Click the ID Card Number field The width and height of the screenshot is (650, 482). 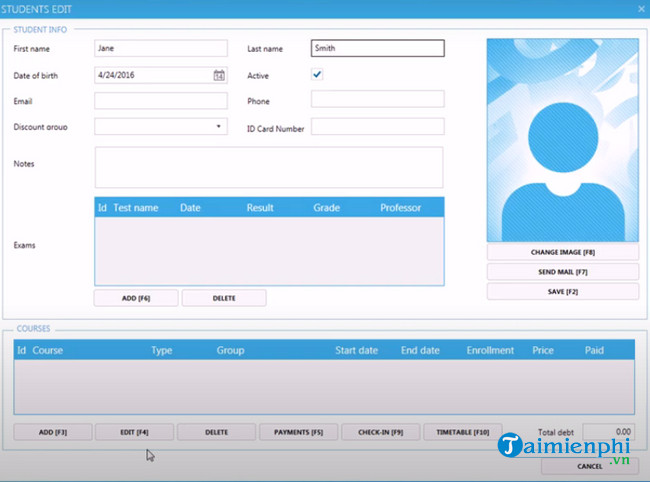click(377, 127)
